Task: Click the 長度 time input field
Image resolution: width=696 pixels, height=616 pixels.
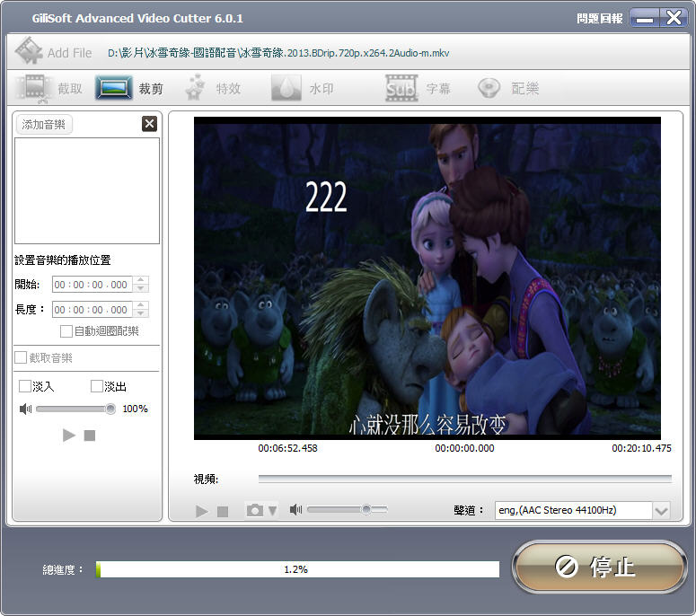Action: (x=93, y=309)
